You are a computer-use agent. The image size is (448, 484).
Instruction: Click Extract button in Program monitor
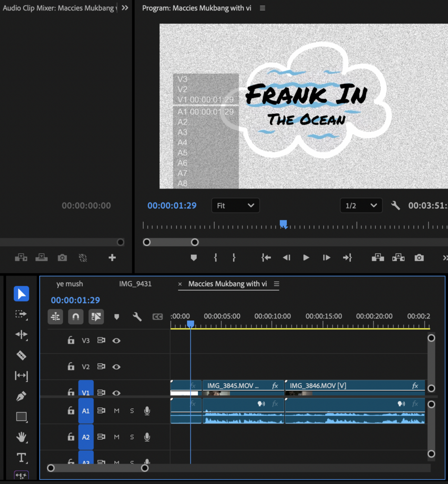(x=398, y=258)
